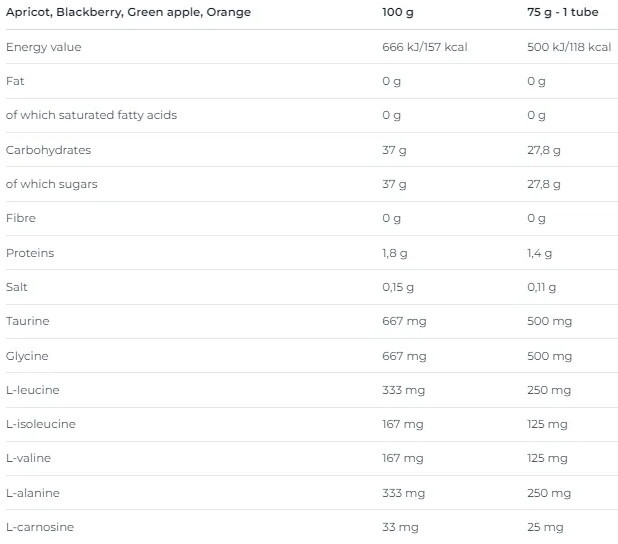618x544 pixels.
Task: Select the "500 kJ/118 kcal" per-tube value
Action: pos(568,47)
